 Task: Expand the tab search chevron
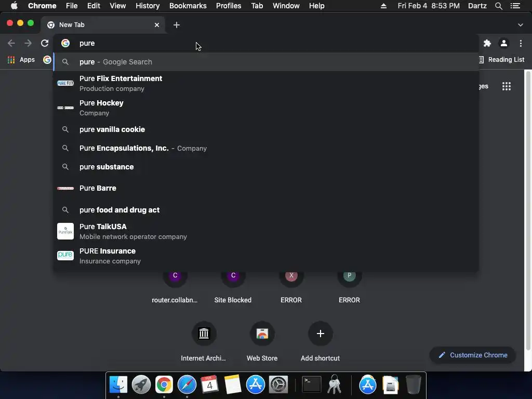pos(521,25)
